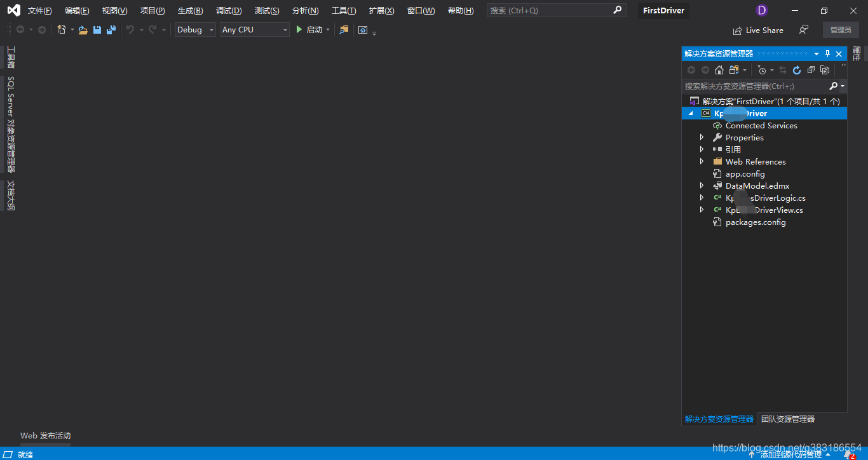868x460 pixels.
Task: Open the 编辑(E) menu
Action: 77,11
